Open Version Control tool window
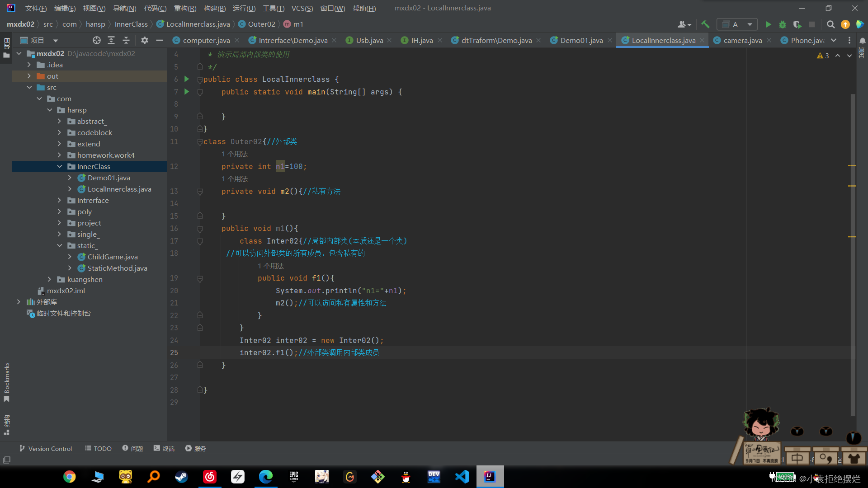The image size is (868, 488). [46, 449]
